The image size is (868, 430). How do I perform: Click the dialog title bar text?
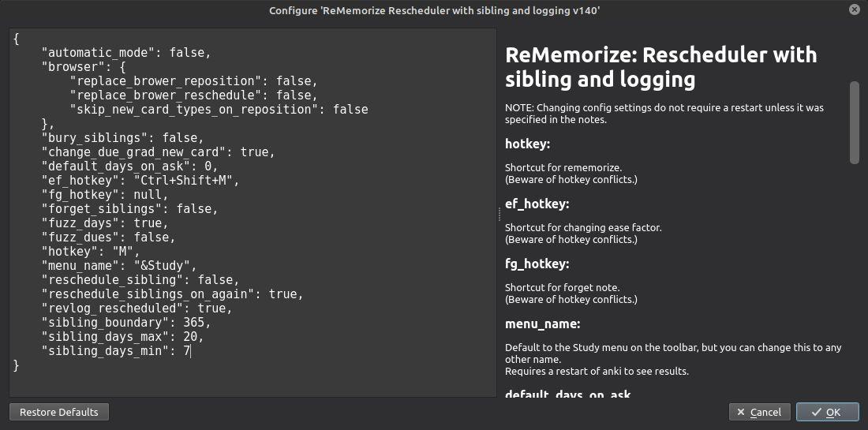point(434,10)
